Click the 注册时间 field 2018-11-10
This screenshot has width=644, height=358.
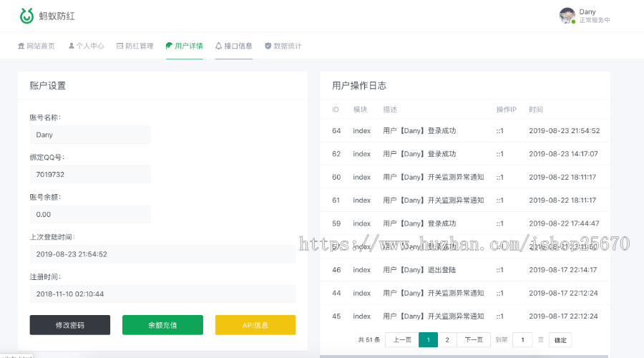pyautogui.click(x=162, y=294)
